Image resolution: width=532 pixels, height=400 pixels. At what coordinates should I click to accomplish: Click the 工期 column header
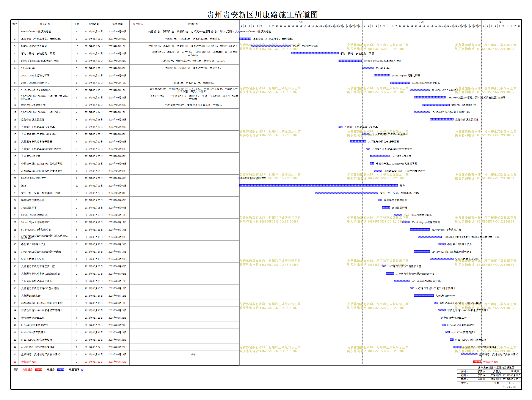point(77,24)
